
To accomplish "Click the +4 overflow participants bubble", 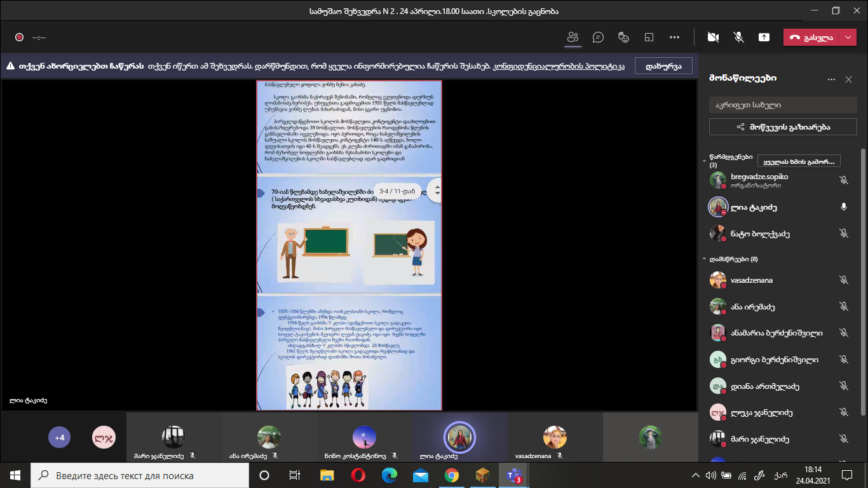I will click(60, 437).
